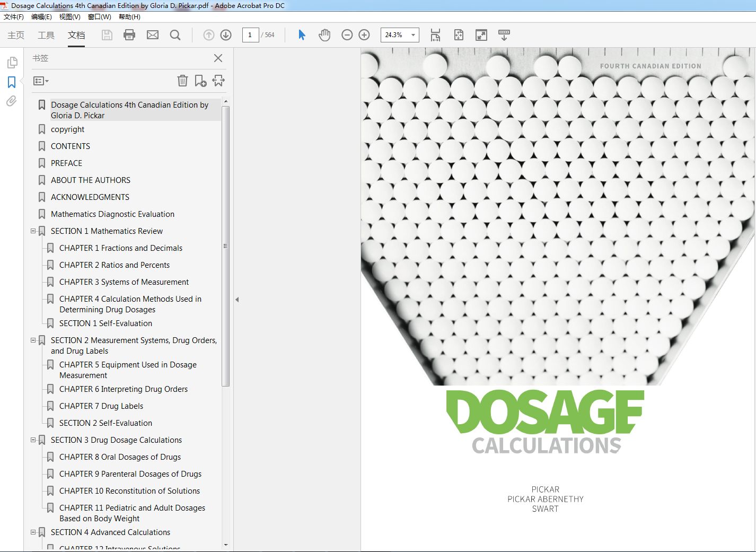Open page thumbnails panel icon
756x552 pixels.
pos(12,63)
